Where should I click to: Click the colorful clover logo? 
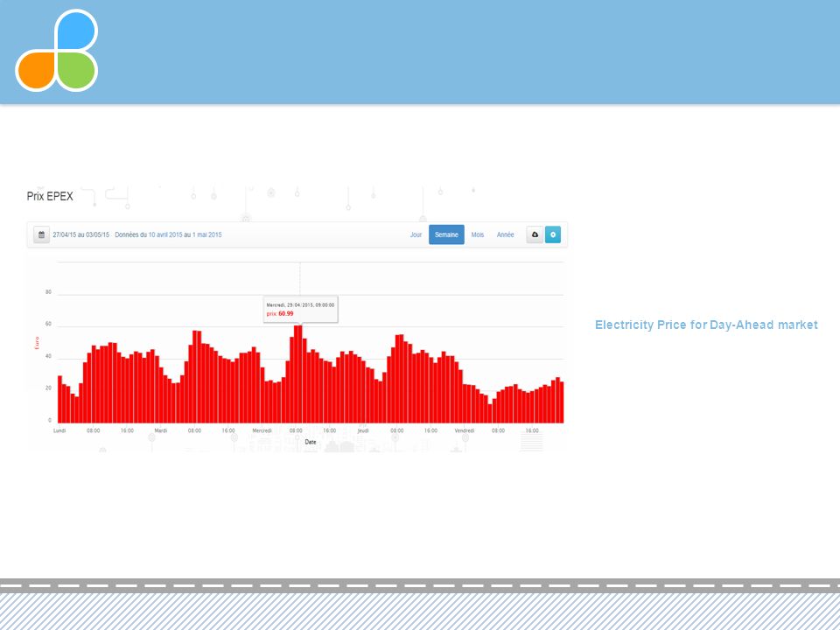57,51
